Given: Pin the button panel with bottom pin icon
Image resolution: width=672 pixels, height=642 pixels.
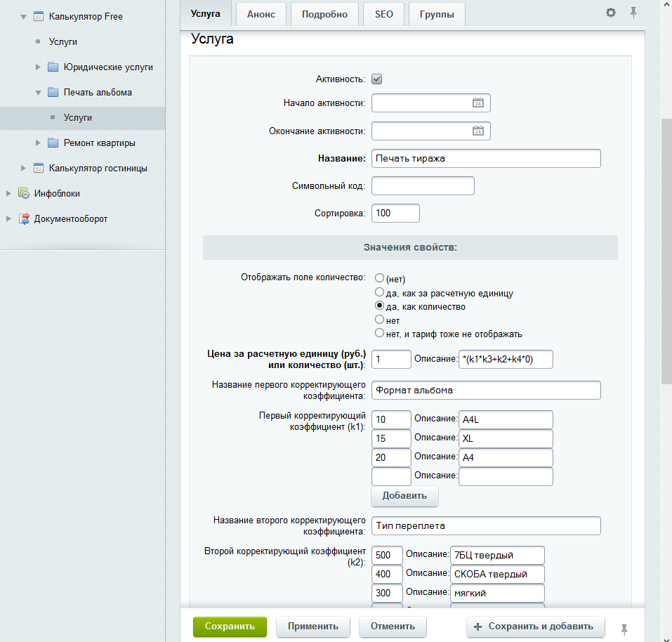Looking at the screenshot, I should (624, 629).
